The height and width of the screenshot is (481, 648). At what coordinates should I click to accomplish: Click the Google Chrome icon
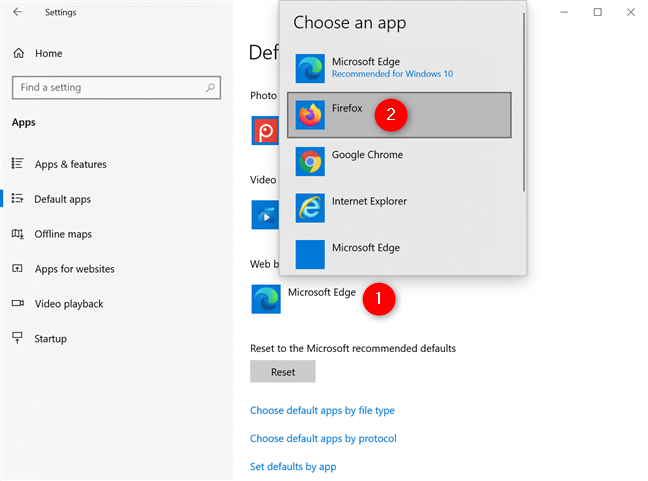(x=310, y=161)
